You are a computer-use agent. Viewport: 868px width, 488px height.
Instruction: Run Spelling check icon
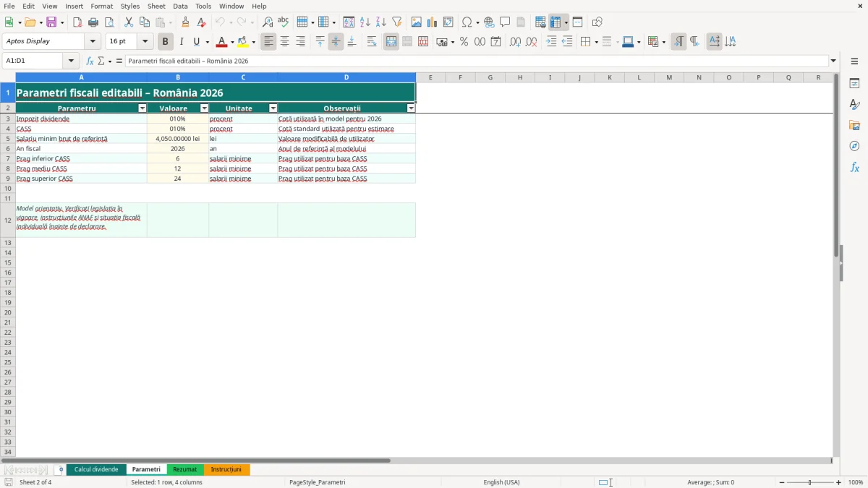click(284, 22)
